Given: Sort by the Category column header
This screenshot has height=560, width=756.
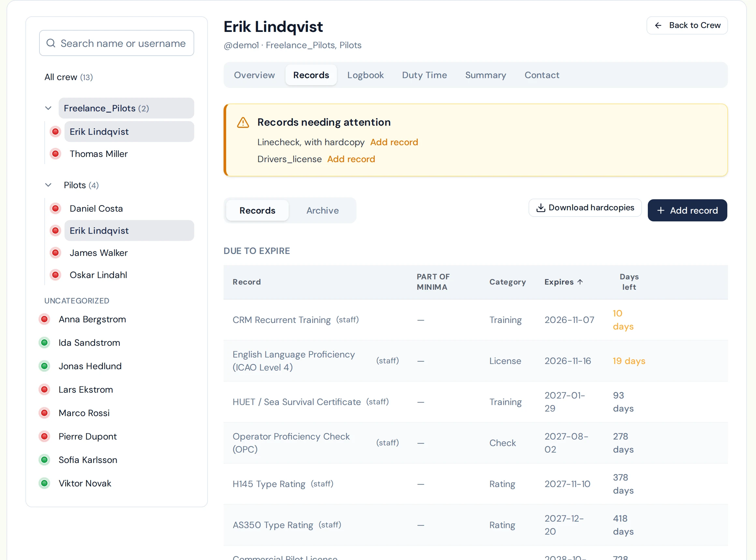Looking at the screenshot, I should point(507,282).
